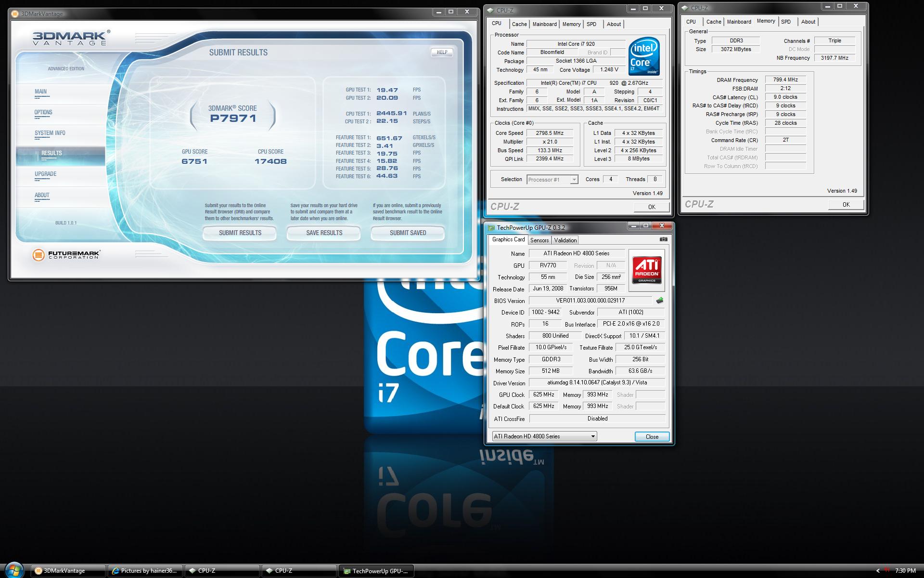
Task: Click the CPU score 17408
Action: (x=270, y=161)
